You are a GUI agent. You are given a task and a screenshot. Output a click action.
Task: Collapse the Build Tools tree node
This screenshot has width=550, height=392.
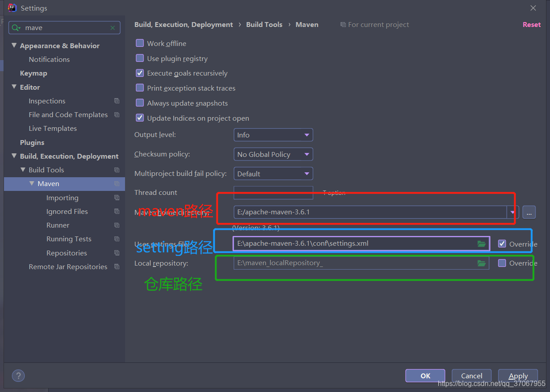click(x=23, y=170)
